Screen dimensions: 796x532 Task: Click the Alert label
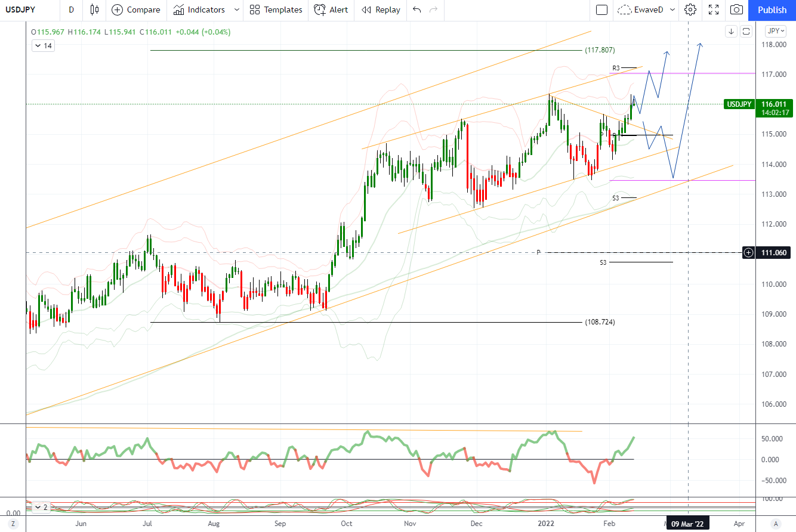[x=339, y=10]
